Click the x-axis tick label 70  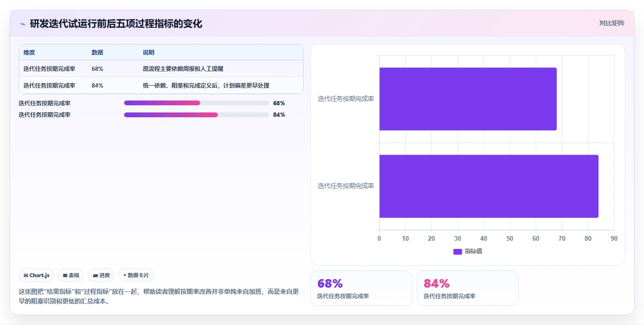[562, 238]
